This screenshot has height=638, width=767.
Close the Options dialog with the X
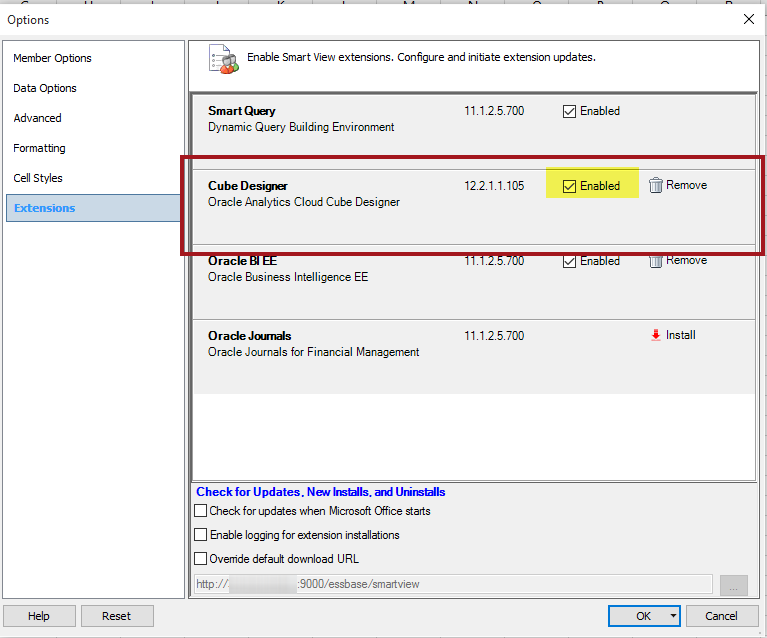point(748,19)
